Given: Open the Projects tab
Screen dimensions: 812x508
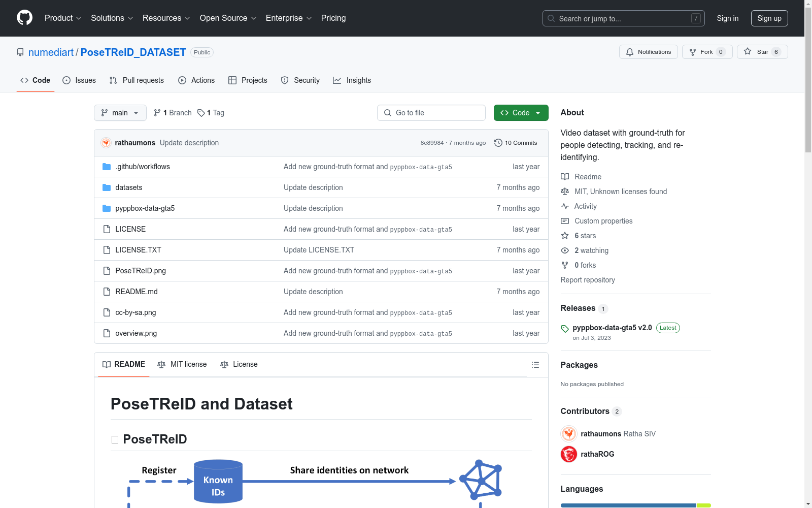Looking at the screenshot, I should (248, 80).
